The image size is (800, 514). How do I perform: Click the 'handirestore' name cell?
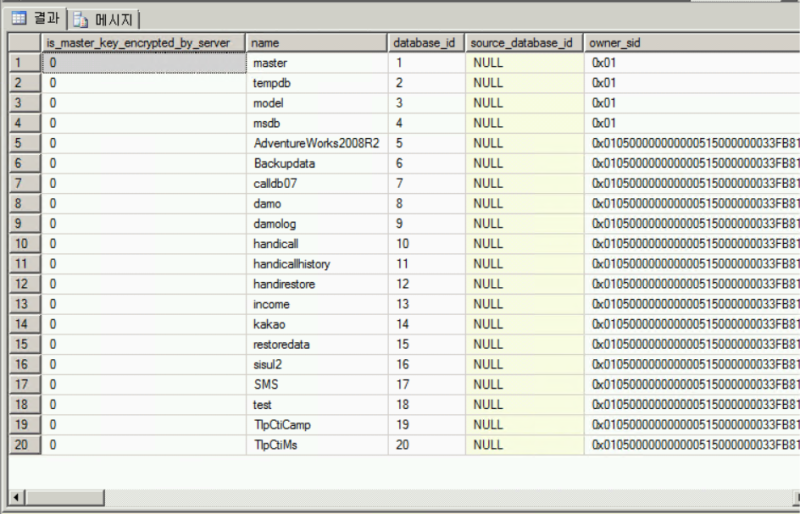click(x=317, y=284)
